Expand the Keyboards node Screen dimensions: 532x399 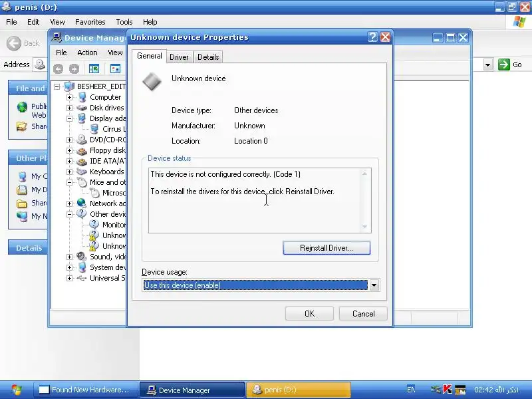[69, 172]
